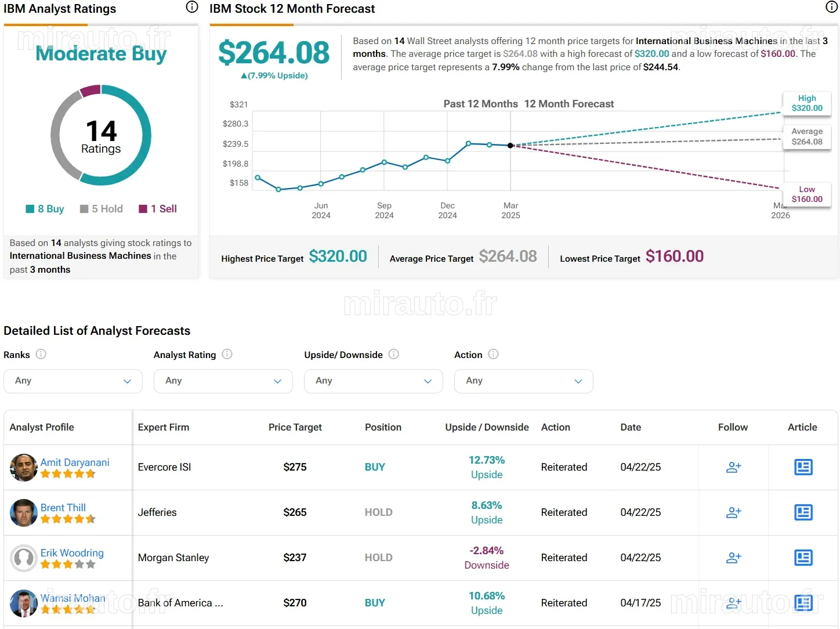Click the Analyst Profile column header
The height and width of the screenshot is (629, 840).
[x=42, y=427]
